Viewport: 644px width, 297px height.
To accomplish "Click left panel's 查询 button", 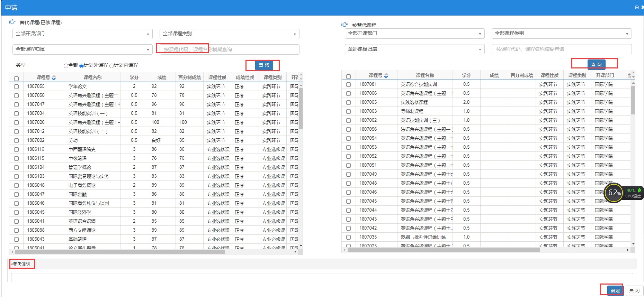I will click(x=264, y=65).
